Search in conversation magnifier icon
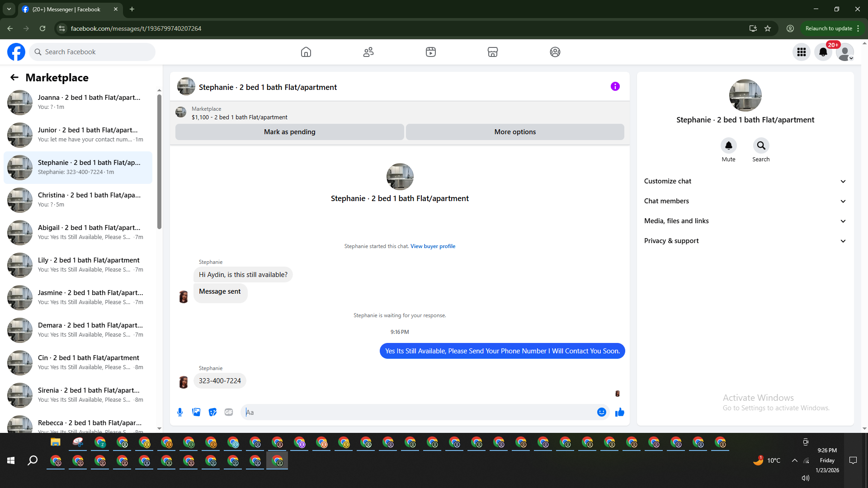The image size is (868, 488). click(761, 145)
